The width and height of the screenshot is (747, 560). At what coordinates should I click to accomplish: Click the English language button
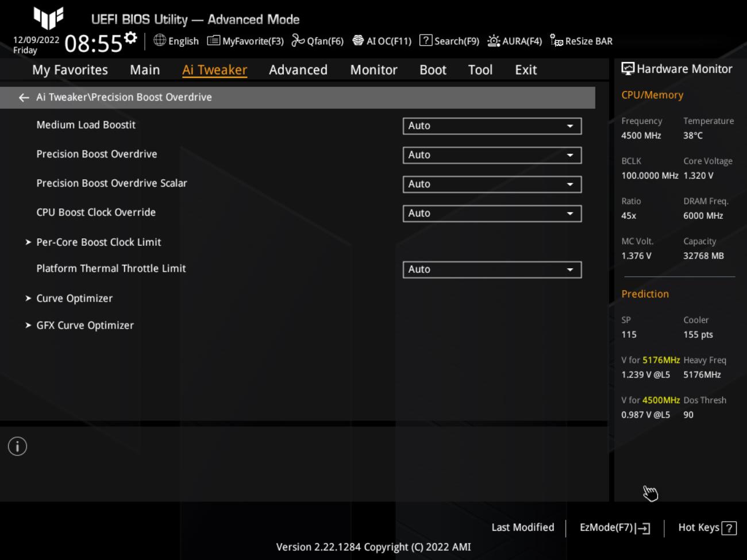[x=176, y=41]
